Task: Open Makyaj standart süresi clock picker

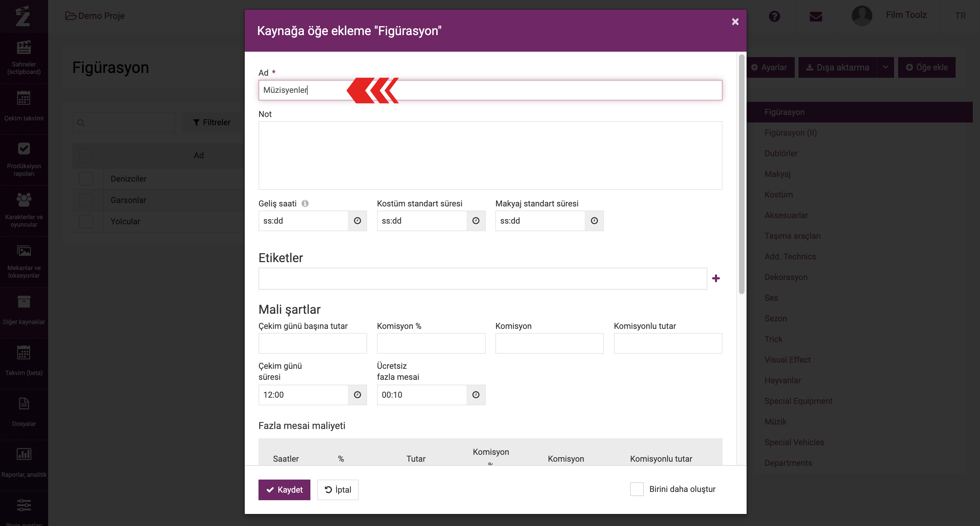Action: pos(594,221)
